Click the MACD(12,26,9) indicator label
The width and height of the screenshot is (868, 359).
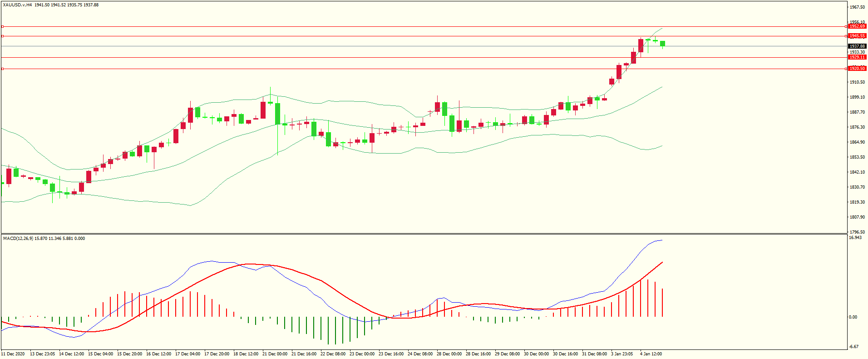18,239
